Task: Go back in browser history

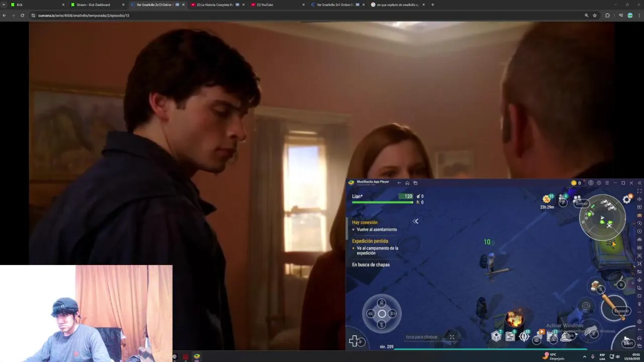Action: (5, 16)
